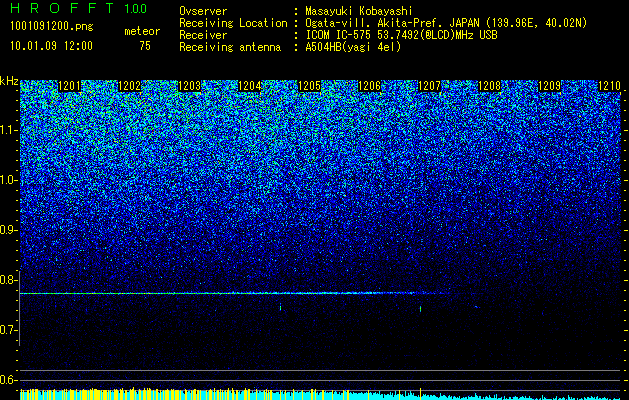Select the filename 1001091200.png

click(x=52, y=27)
